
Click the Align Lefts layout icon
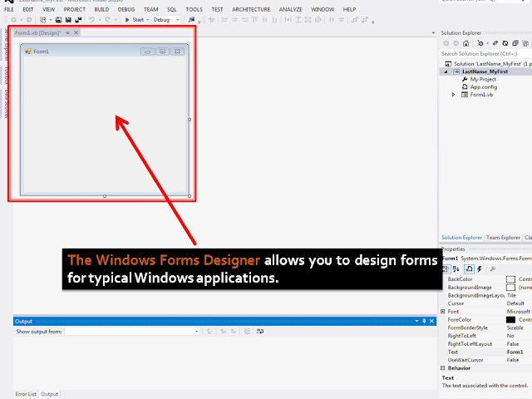click(224, 20)
